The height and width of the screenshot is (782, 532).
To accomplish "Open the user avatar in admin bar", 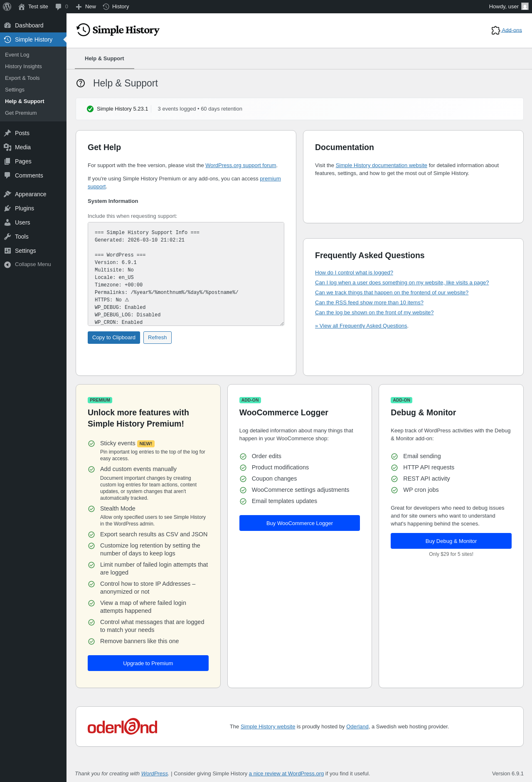I will coord(525,7).
